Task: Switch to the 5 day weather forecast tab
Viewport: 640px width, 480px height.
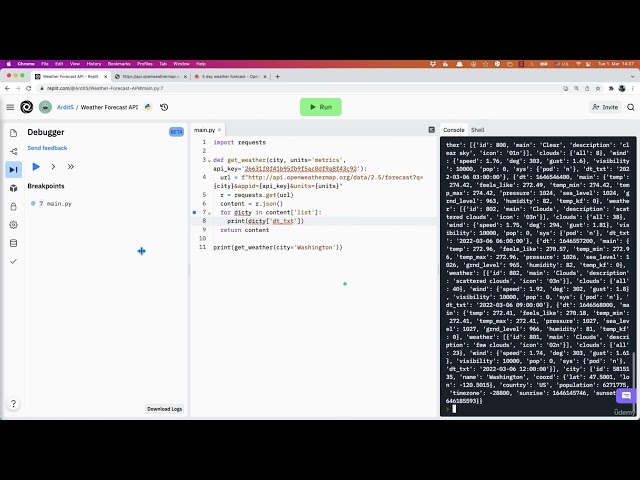Action: click(231, 76)
